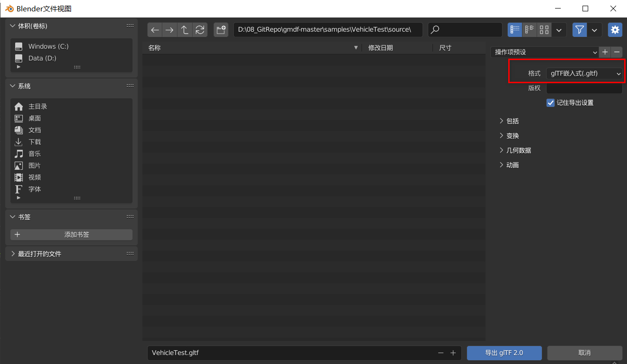The height and width of the screenshot is (364, 627).
Task: Create a new directory
Action: pos(221,29)
